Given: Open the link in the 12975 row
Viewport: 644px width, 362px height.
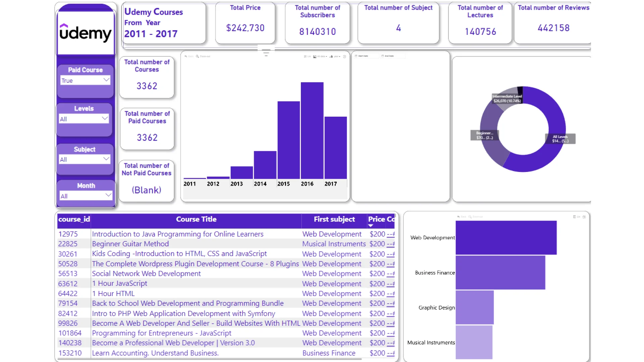Looking at the screenshot, I should 390,234.
